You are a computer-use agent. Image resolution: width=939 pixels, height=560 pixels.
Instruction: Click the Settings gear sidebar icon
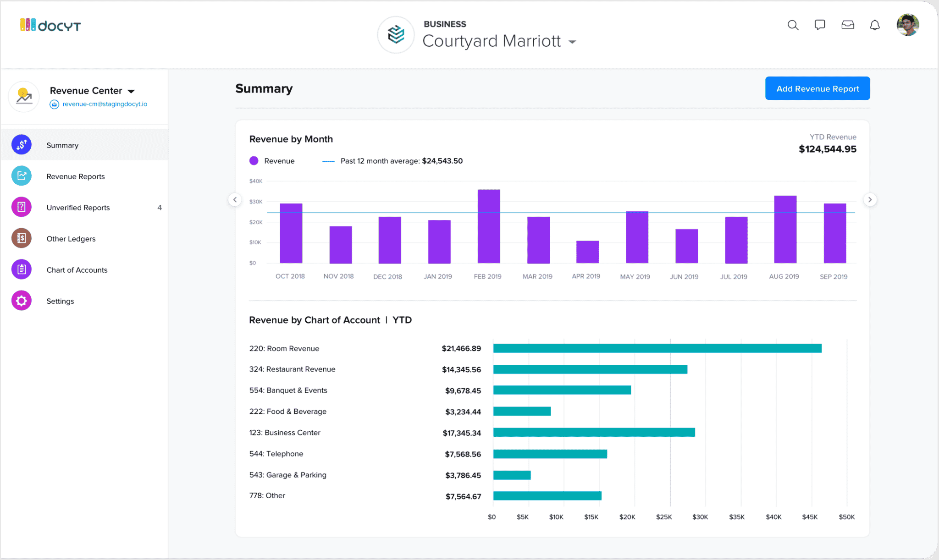pyautogui.click(x=22, y=301)
